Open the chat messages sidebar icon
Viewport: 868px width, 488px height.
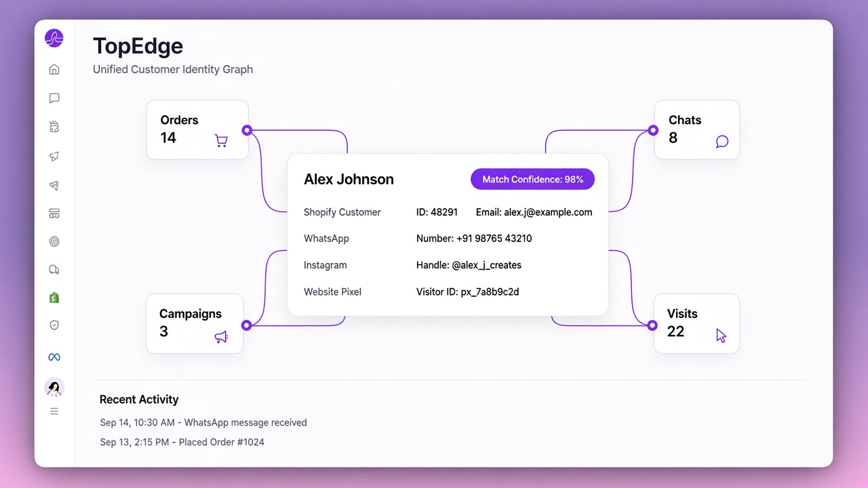[54, 98]
